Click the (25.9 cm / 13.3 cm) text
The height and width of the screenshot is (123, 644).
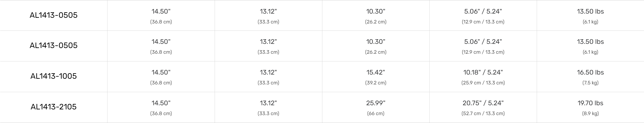(x=483, y=83)
